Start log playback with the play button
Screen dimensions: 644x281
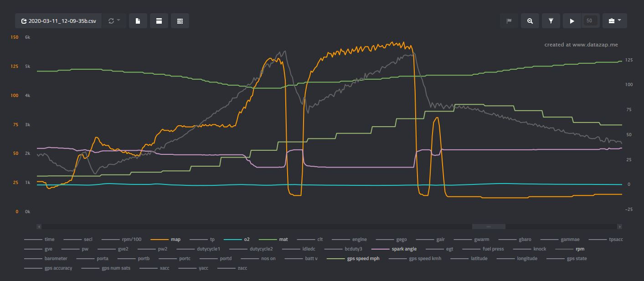click(x=572, y=21)
